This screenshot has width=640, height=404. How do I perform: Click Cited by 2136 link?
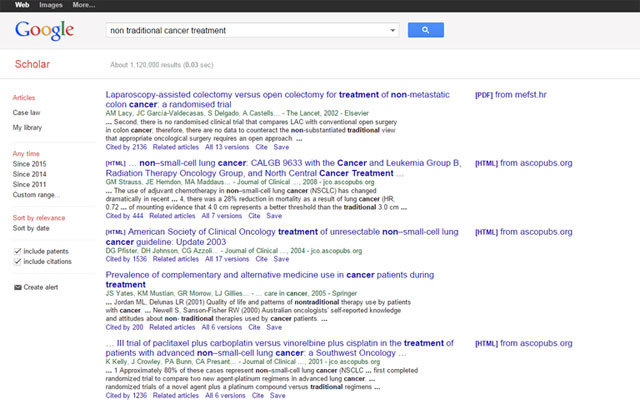pyautogui.click(x=126, y=147)
